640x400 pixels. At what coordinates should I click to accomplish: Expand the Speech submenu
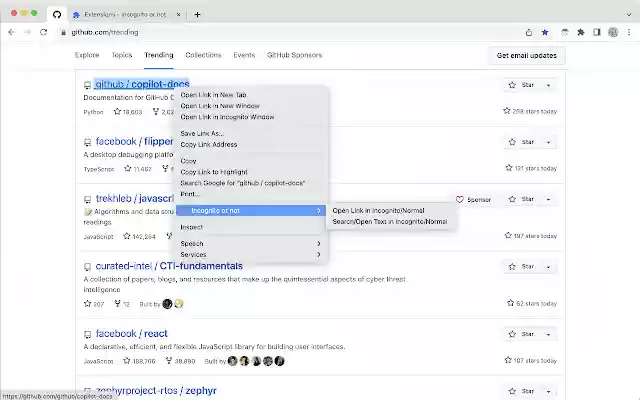(251, 244)
